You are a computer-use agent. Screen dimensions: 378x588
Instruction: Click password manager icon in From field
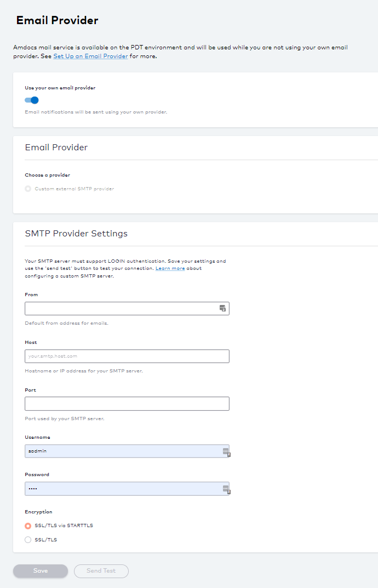point(222,308)
